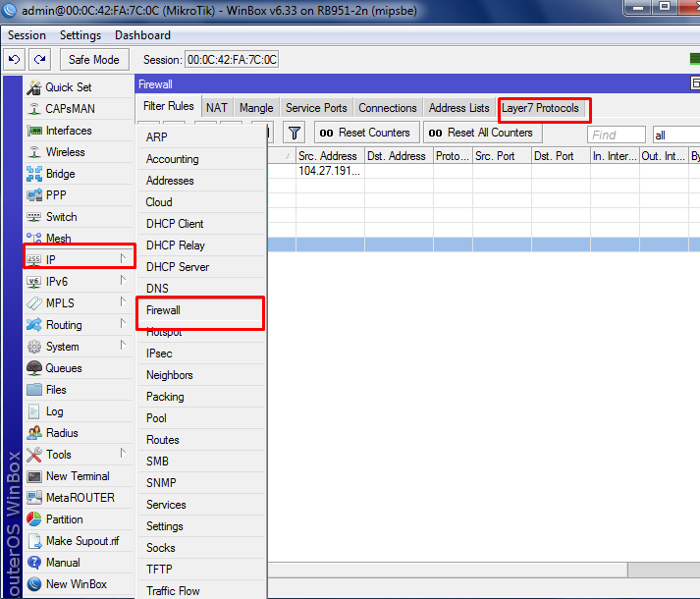Click the Log page icon
Screen dimensions: 700x599
(34, 411)
